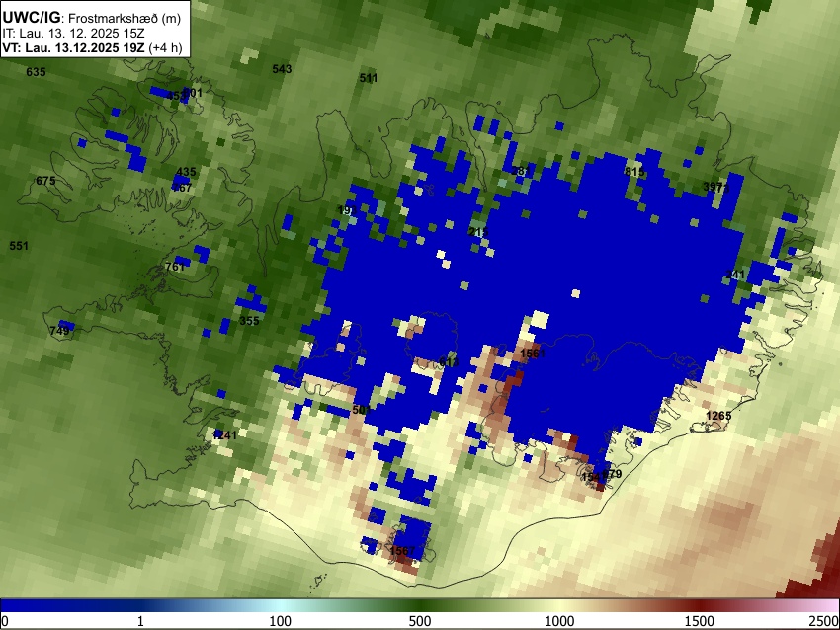The width and height of the screenshot is (840, 630).
Task: Click the 435 value label on the map
Action: point(186,172)
